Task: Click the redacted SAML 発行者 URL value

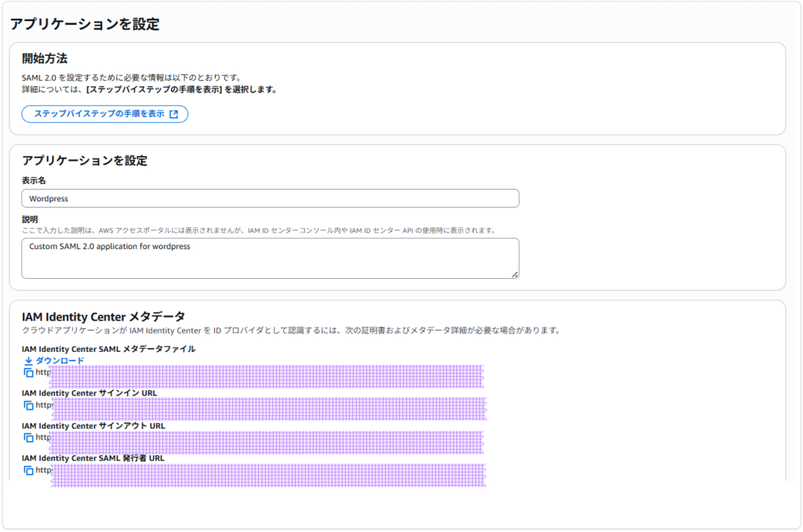Action: coord(267,473)
